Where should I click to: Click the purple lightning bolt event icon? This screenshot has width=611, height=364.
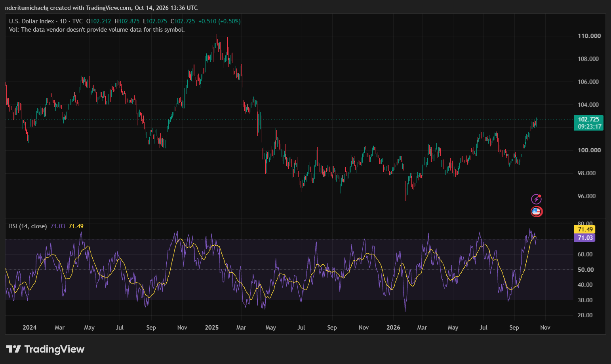[x=536, y=199]
